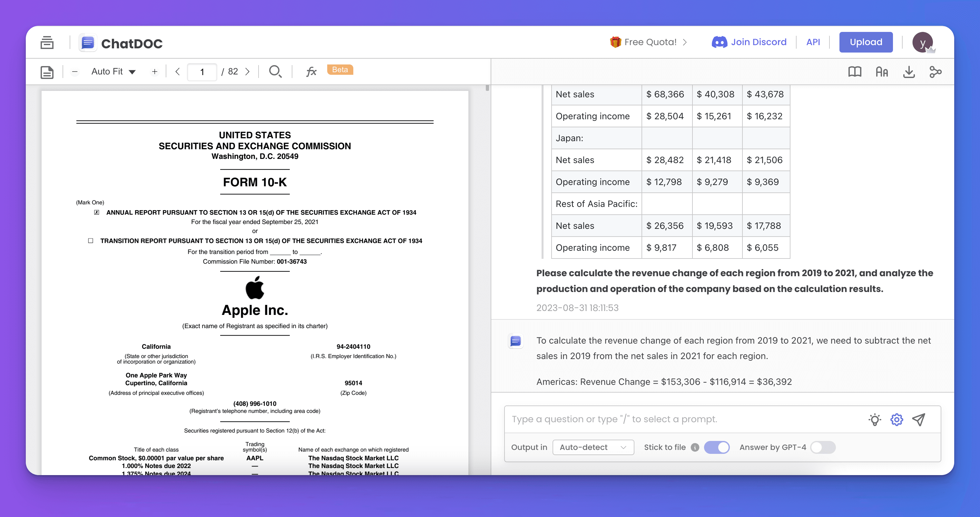980x517 pixels.
Task: Expand the Output in Auto-detect dropdown
Action: click(x=593, y=447)
